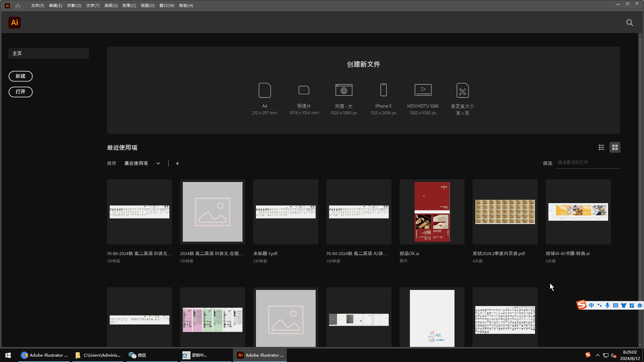
Task: Open the 奖状2024.2季度内页曲.pdf thumbnail
Action: coord(505,212)
